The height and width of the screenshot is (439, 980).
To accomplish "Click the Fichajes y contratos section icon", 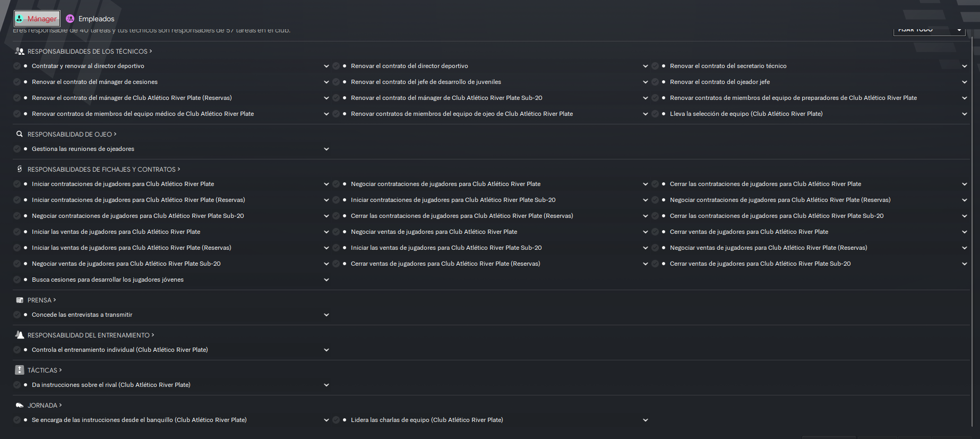I will pos(20,170).
